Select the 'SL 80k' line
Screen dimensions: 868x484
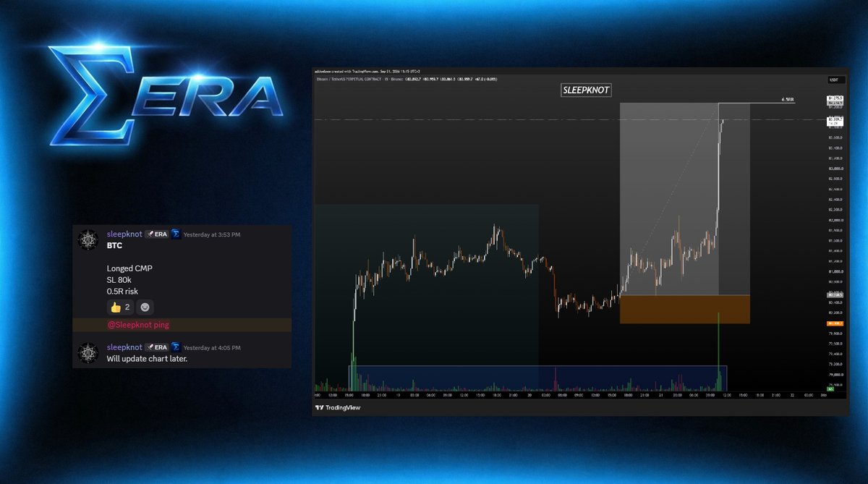120,280
